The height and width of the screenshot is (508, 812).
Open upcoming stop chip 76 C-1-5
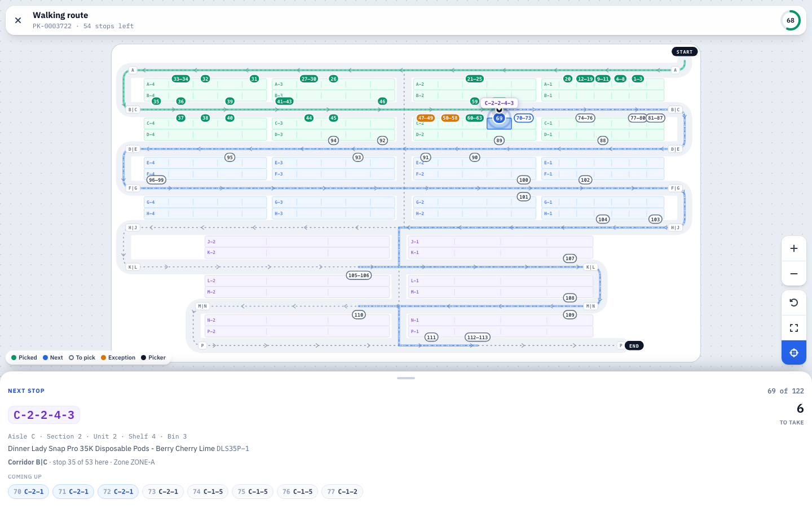pyautogui.click(x=298, y=492)
